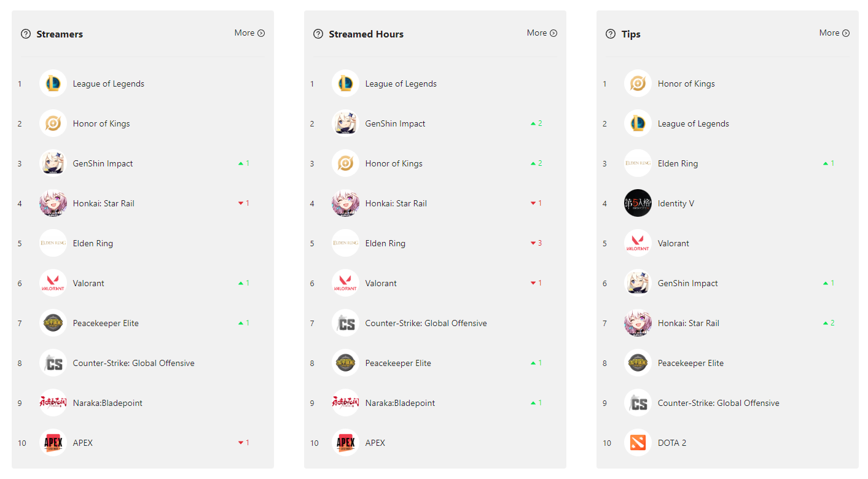Expand Streamed Hours list via More
The height and width of the screenshot is (479, 868).
click(542, 33)
